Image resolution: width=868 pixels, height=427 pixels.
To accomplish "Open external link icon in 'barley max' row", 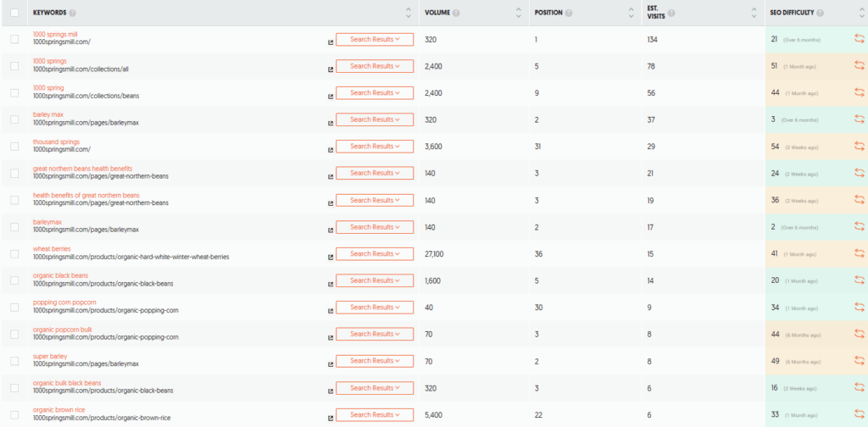I will 331,123.
